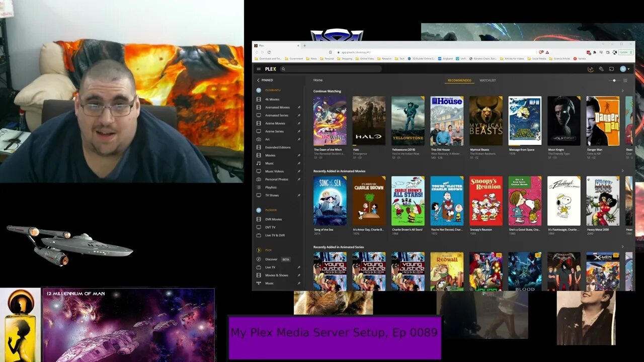Click the TV Shows icon
This screenshot has height=362, width=644.
click(259, 195)
